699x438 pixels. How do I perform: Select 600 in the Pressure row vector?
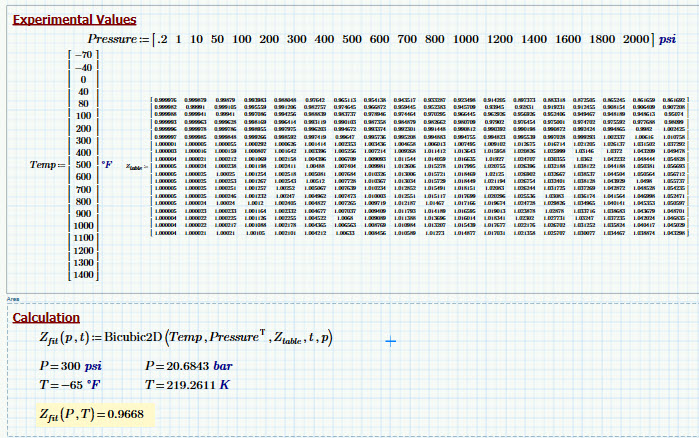tap(379, 39)
